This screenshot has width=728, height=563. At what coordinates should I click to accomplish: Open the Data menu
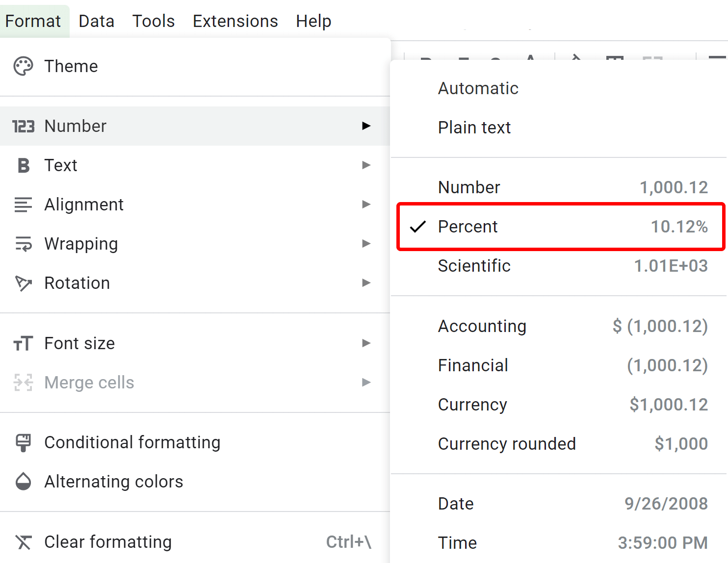96,21
